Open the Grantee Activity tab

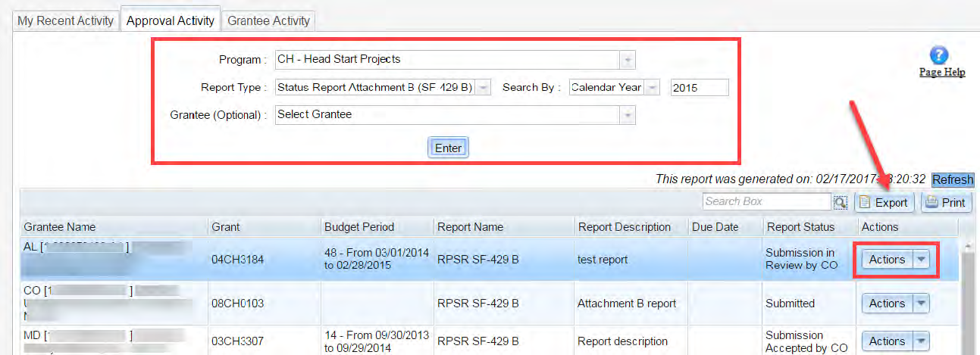(268, 20)
